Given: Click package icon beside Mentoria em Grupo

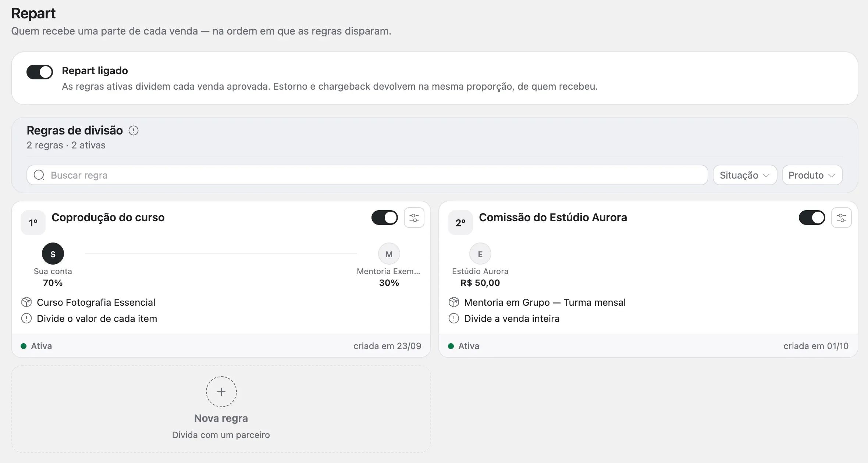Looking at the screenshot, I should [x=454, y=302].
